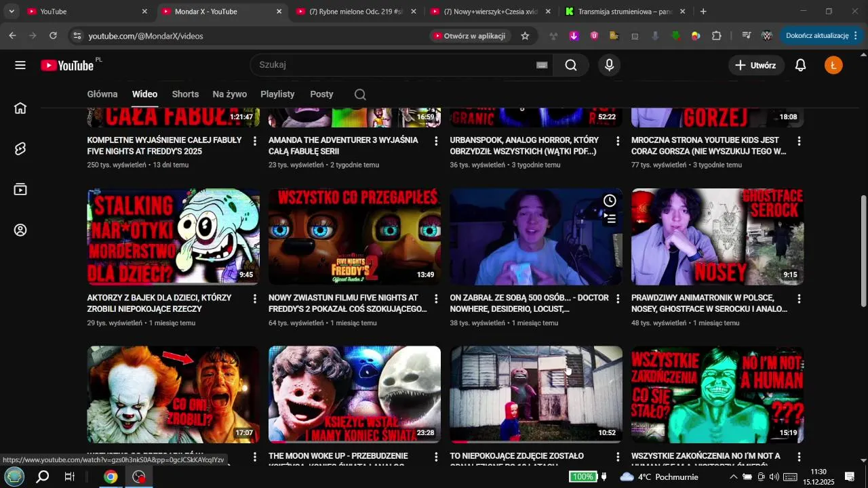868x488 pixels.
Task: Click the magnifier search button
Action: [571, 65]
